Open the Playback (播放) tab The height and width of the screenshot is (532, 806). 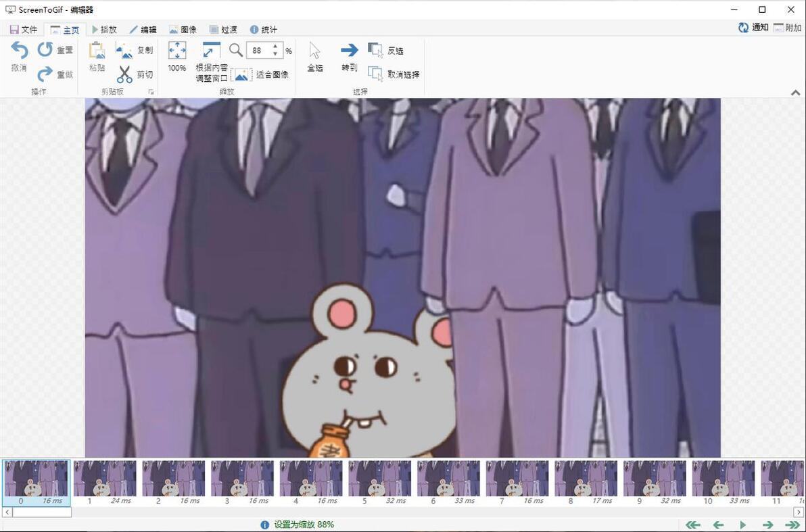[104, 30]
